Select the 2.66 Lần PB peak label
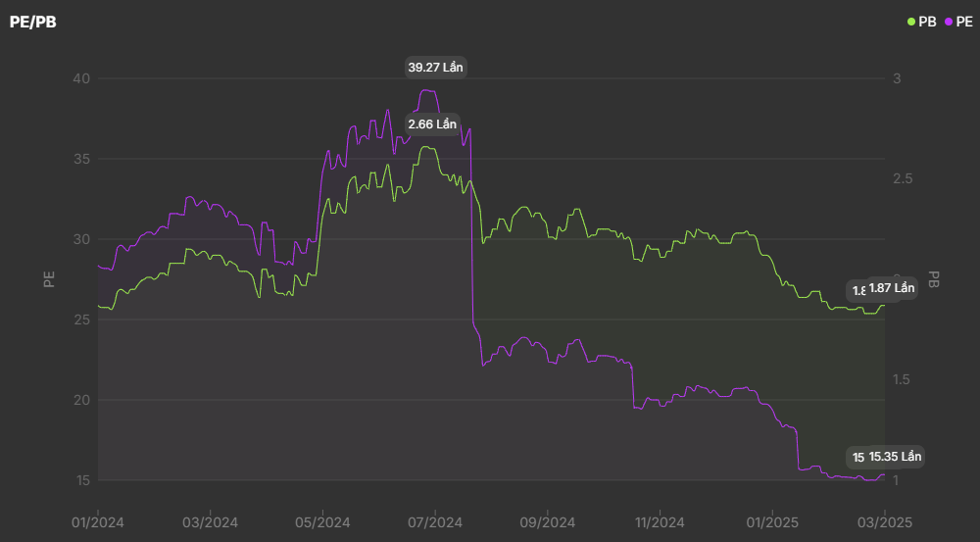980x542 pixels. pos(432,124)
